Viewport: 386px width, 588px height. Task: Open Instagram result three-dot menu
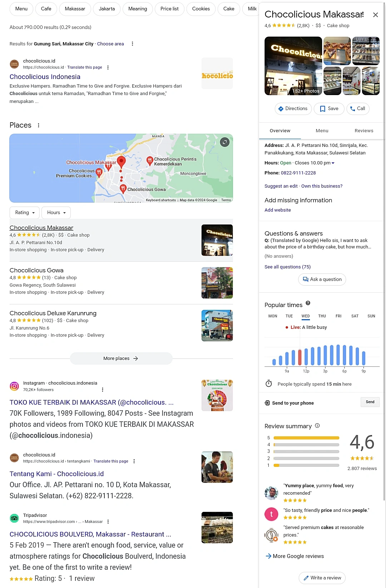pos(103,390)
